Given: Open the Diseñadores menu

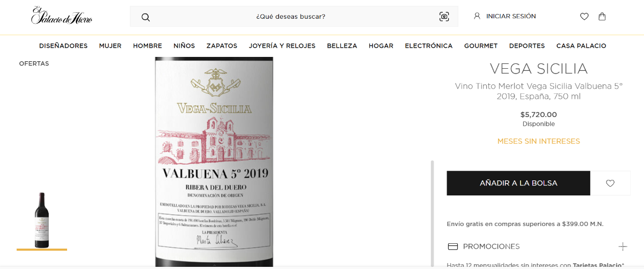Looking at the screenshot, I should pos(63,46).
